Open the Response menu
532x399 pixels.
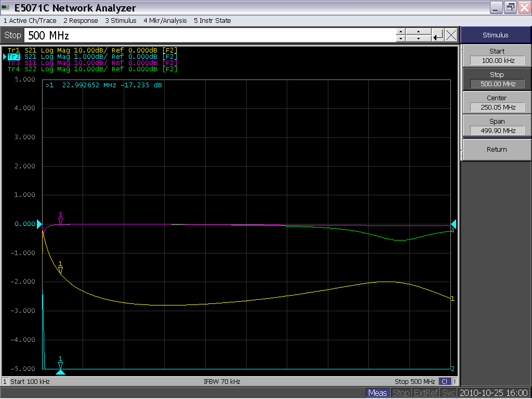(81, 21)
